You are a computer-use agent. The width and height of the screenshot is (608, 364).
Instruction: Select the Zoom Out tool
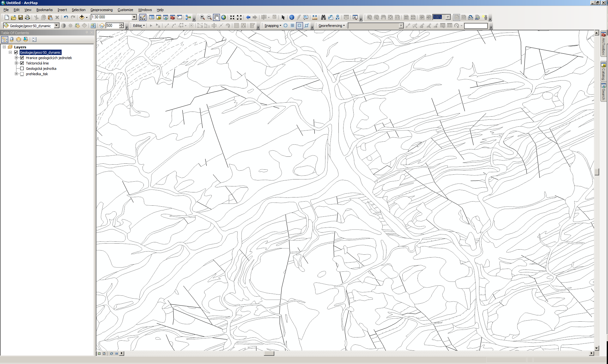(209, 17)
